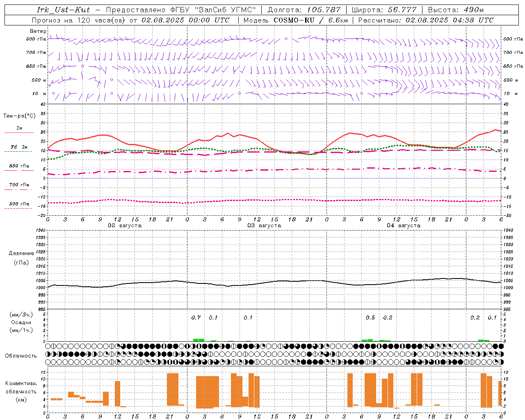Click the left-axis 10 м wind level label
This screenshot has width=525, height=420.
tap(39, 94)
